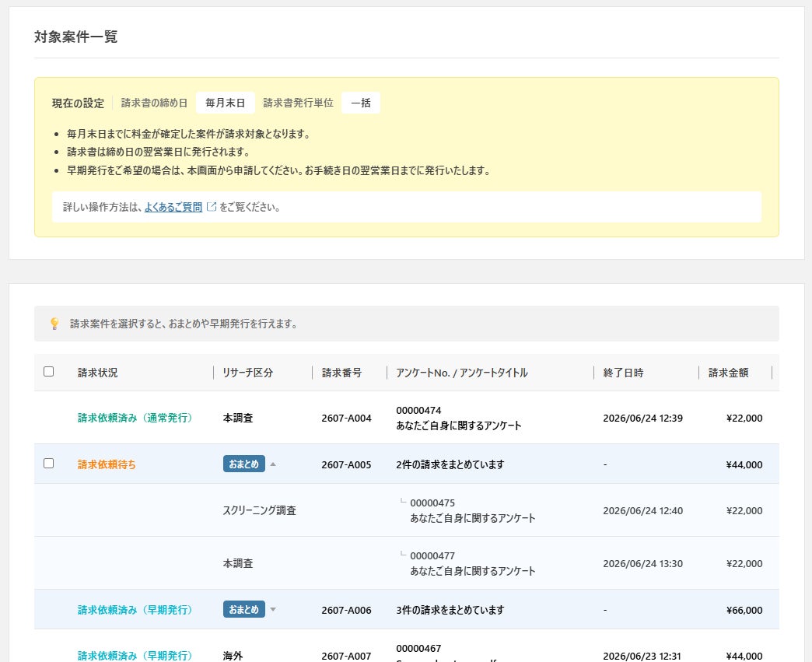Click the 請求番号 column header

[x=341, y=373]
